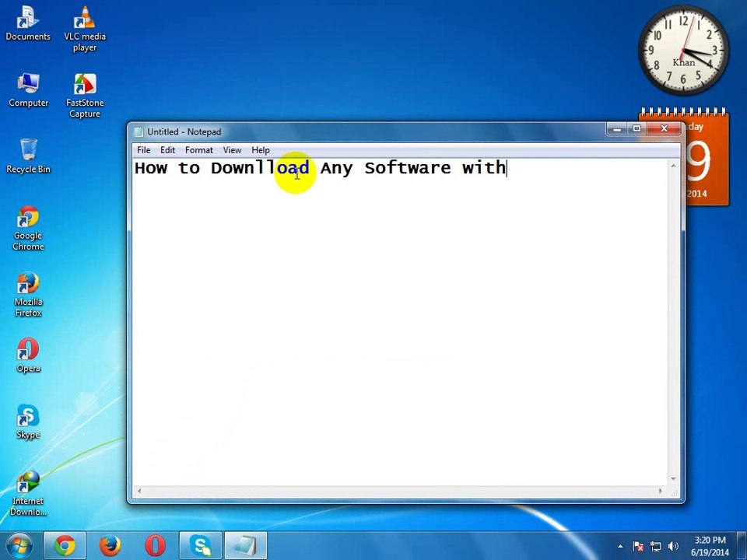Maximize the Notepad window
Screen dimensions: 747x560
pyautogui.click(x=637, y=128)
